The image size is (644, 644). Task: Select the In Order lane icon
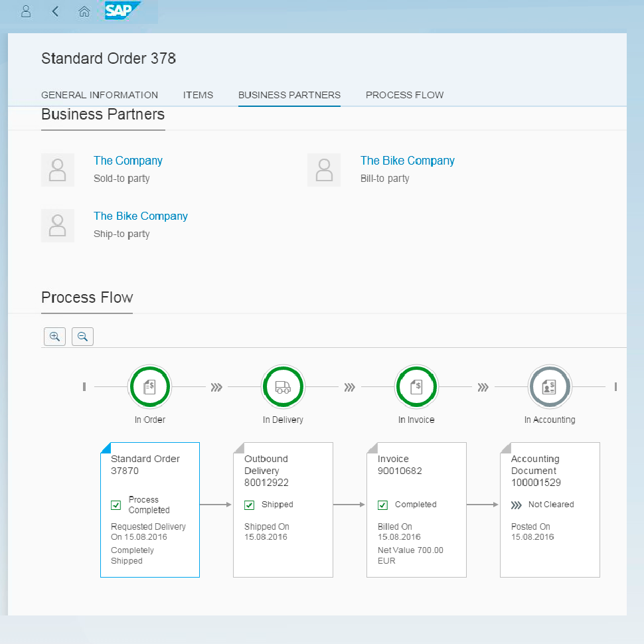149,387
